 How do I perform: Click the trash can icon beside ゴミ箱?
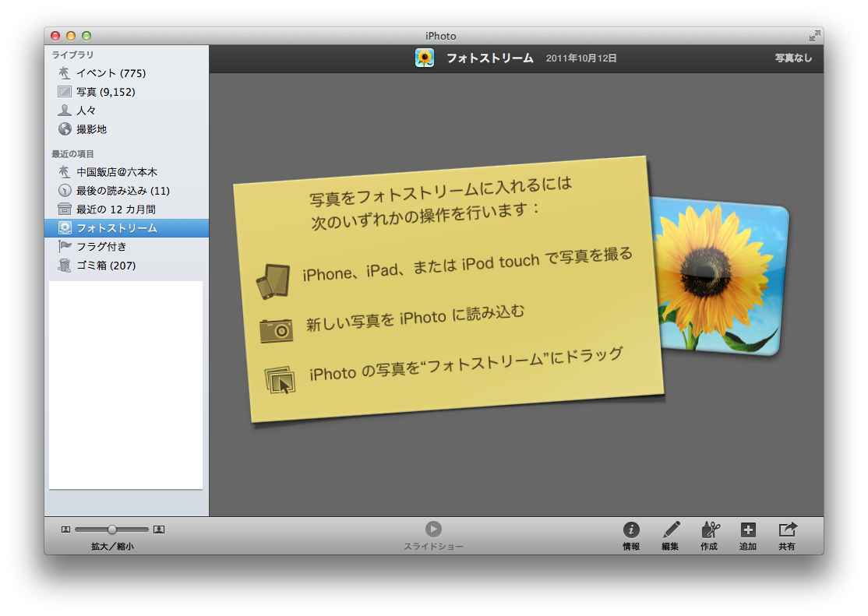tap(65, 265)
